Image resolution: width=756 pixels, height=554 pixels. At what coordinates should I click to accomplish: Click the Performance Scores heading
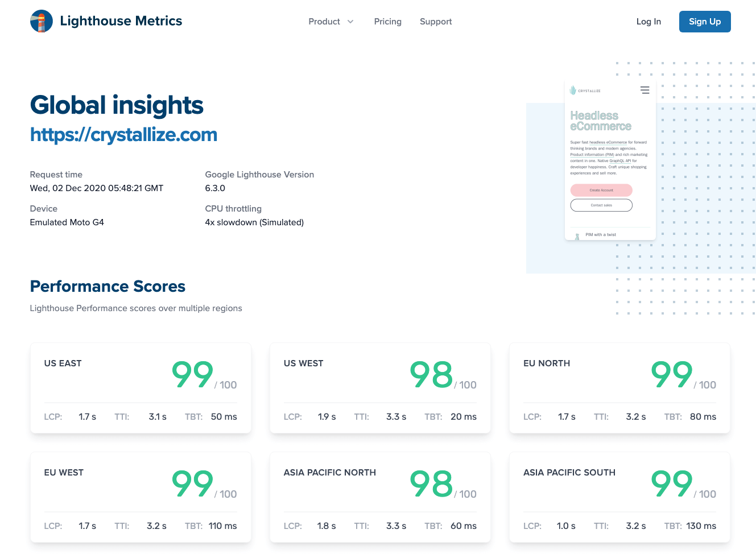pos(108,286)
